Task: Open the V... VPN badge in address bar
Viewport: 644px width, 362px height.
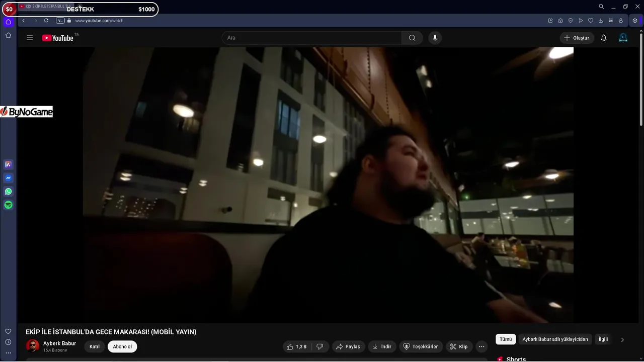Action: [60, 21]
